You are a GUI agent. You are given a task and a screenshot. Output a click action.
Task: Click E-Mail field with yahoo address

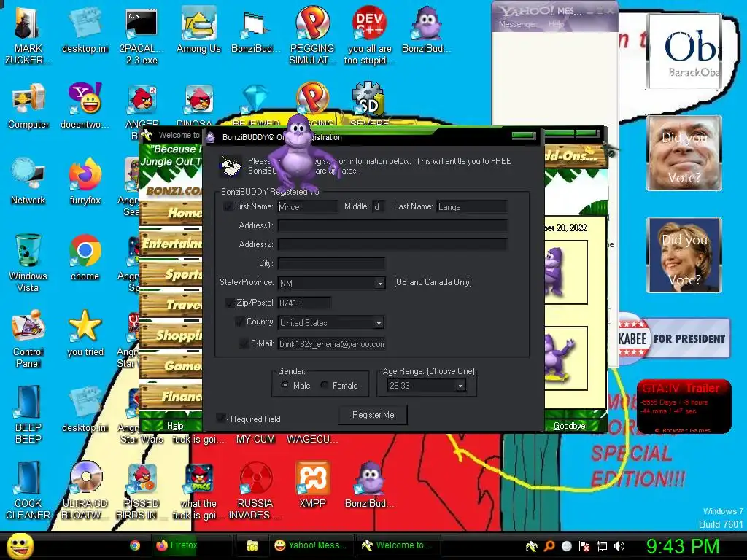331,344
